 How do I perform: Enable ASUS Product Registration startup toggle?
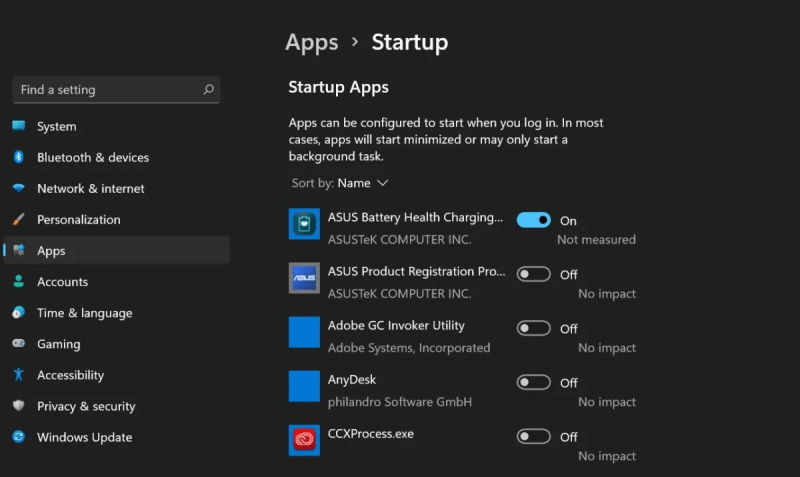[534, 274]
